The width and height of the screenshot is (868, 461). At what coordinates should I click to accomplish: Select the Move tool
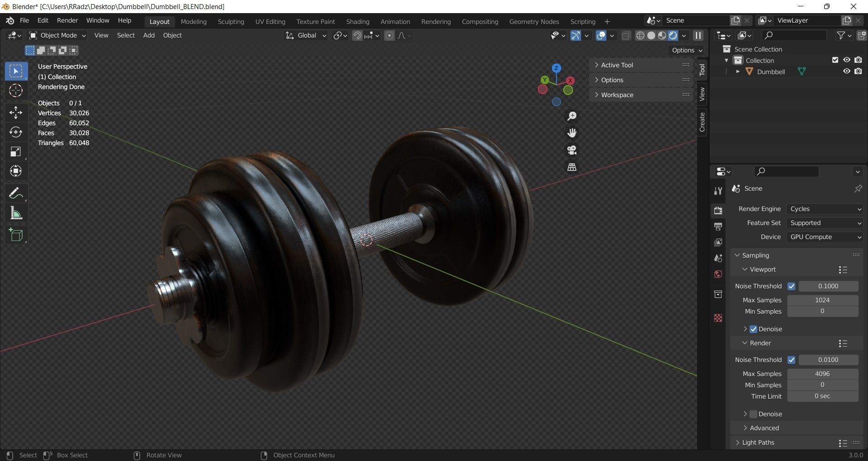16,112
